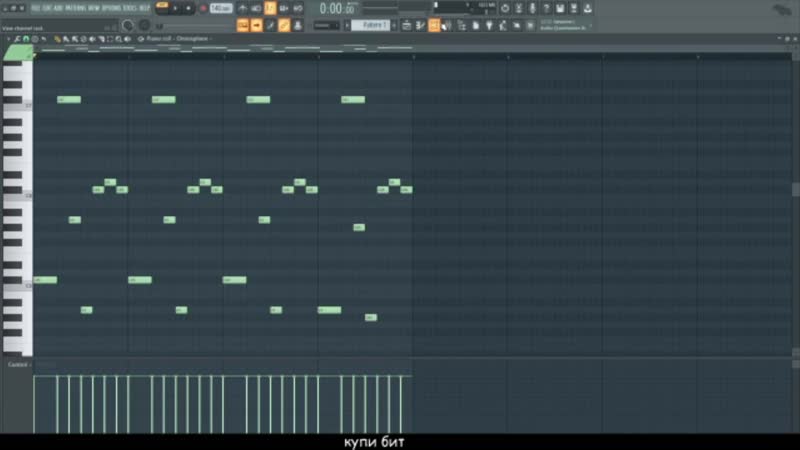Open the PATTERNS menu
The width and height of the screenshot is (800, 450).
click(x=75, y=8)
